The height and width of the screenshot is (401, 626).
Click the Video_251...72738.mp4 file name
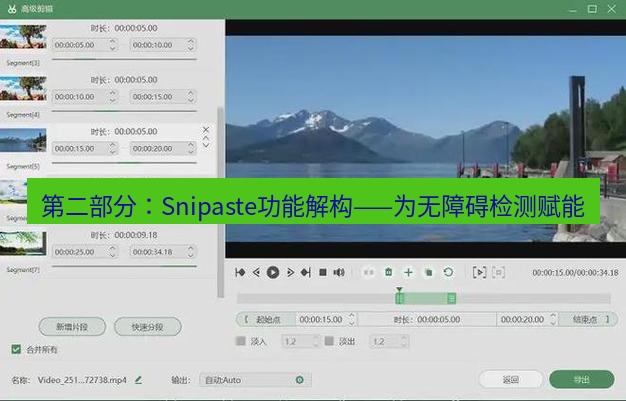[82, 380]
